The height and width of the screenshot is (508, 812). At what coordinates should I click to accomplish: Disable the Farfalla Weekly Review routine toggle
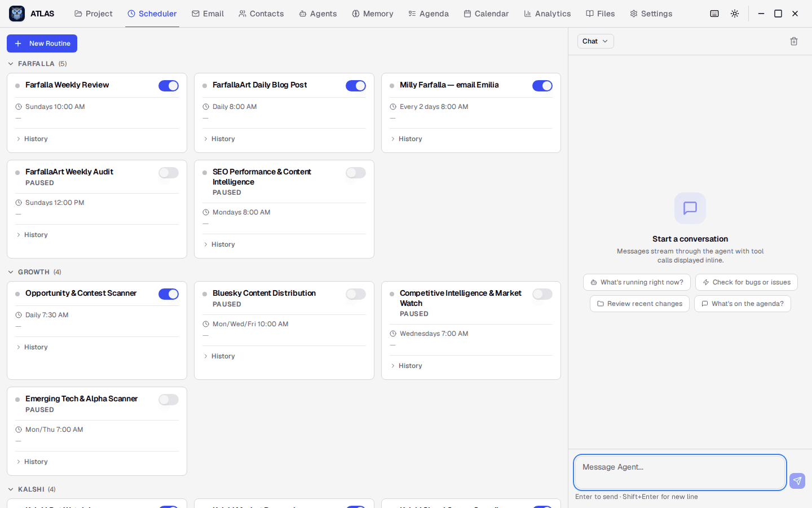(169, 86)
